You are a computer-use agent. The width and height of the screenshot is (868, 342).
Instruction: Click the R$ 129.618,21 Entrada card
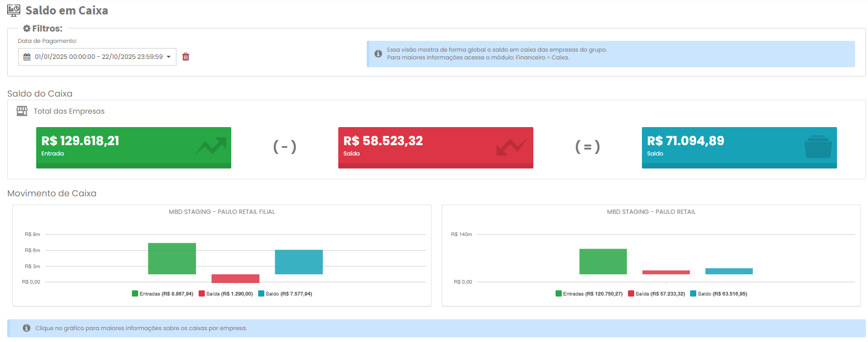(x=133, y=147)
